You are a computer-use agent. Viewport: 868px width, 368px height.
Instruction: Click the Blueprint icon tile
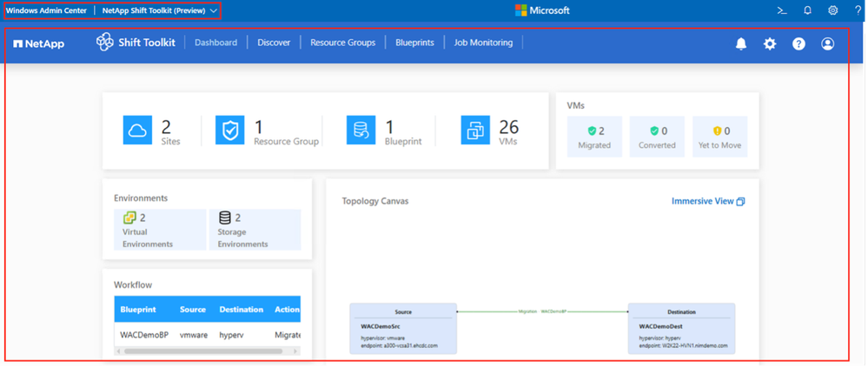[361, 131]
